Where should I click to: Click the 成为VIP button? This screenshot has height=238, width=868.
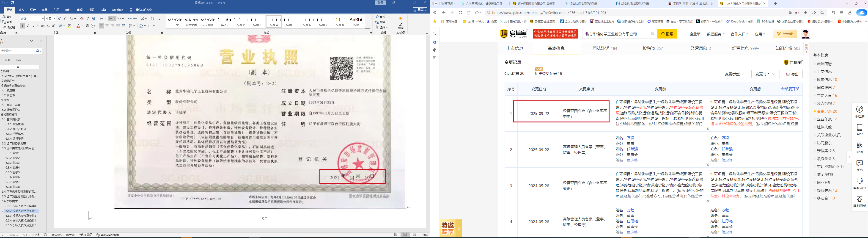pos(785,34)
